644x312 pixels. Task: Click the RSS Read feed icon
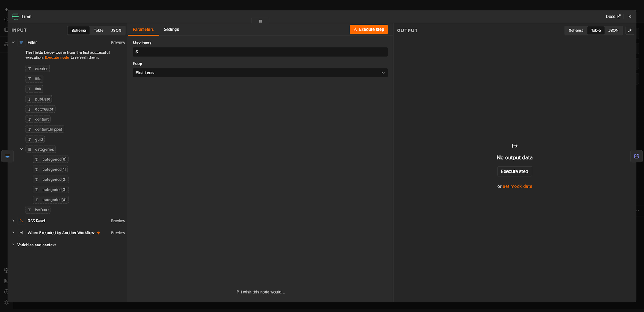pyautogui.click(x=21, y=221)
